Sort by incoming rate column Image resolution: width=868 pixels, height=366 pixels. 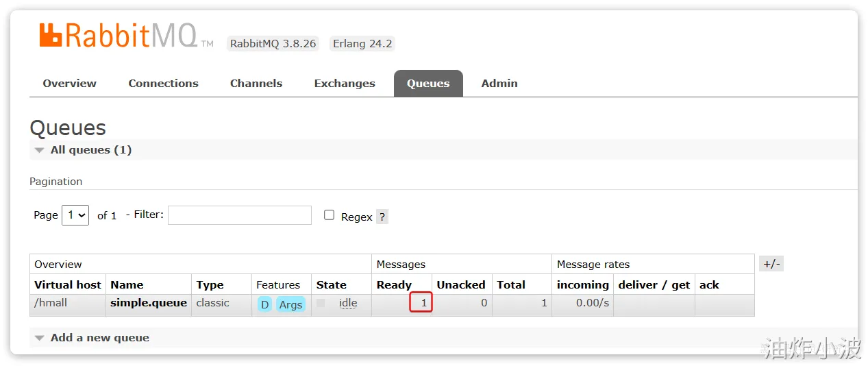click(x=583, y=284)
